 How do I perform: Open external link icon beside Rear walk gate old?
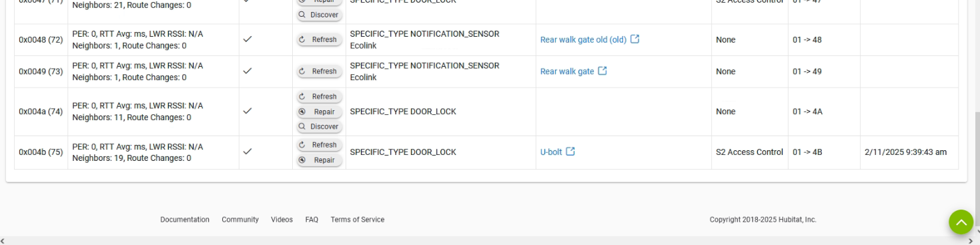635,39
